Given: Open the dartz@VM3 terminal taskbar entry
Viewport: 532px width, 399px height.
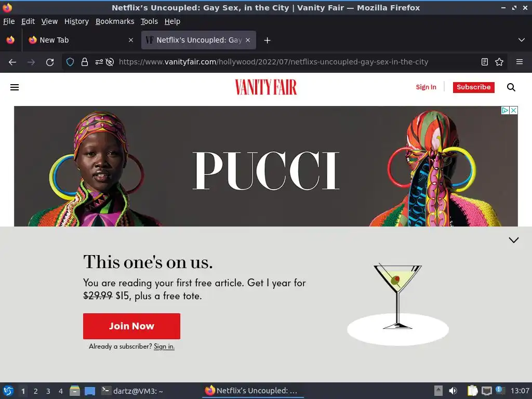Looking at the screenshot, I should (132, 391).
